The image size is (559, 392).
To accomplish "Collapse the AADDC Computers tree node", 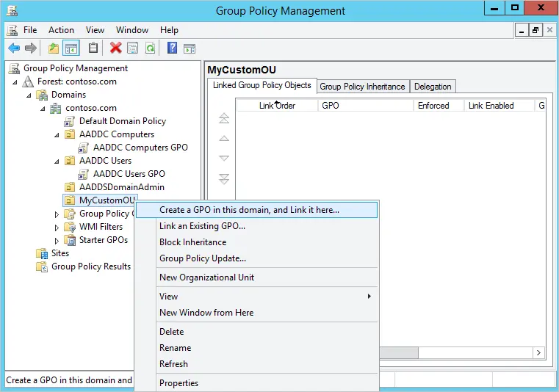I will click(57, 135).
